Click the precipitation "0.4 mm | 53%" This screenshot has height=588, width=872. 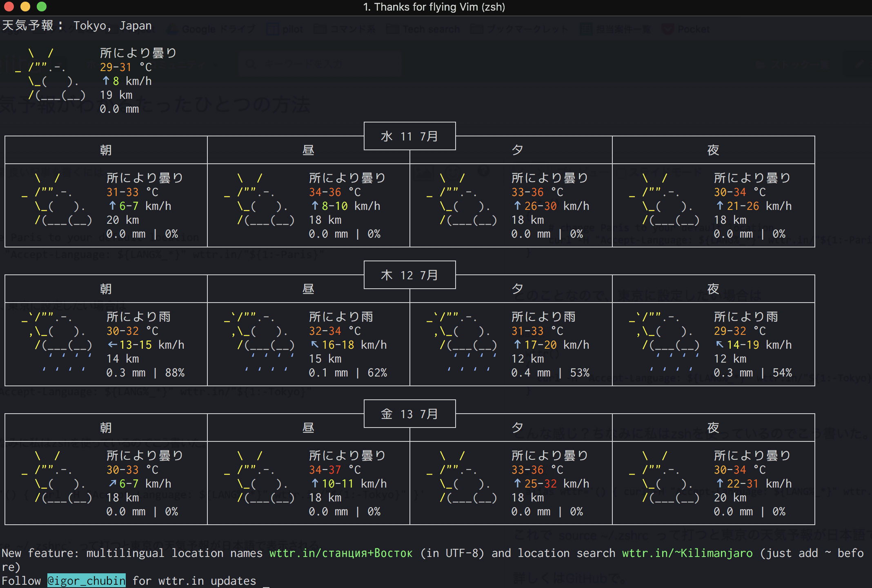pyautogui.click(x=551, y=373)
